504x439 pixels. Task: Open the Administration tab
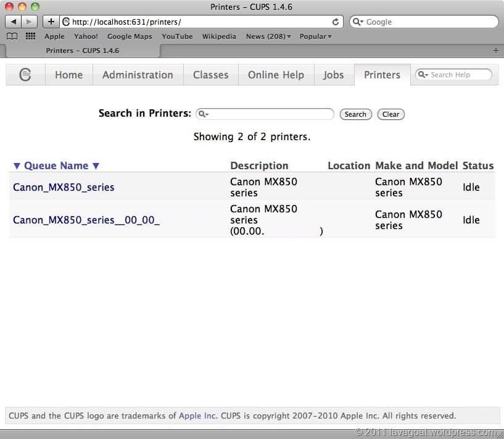point(138,75)
